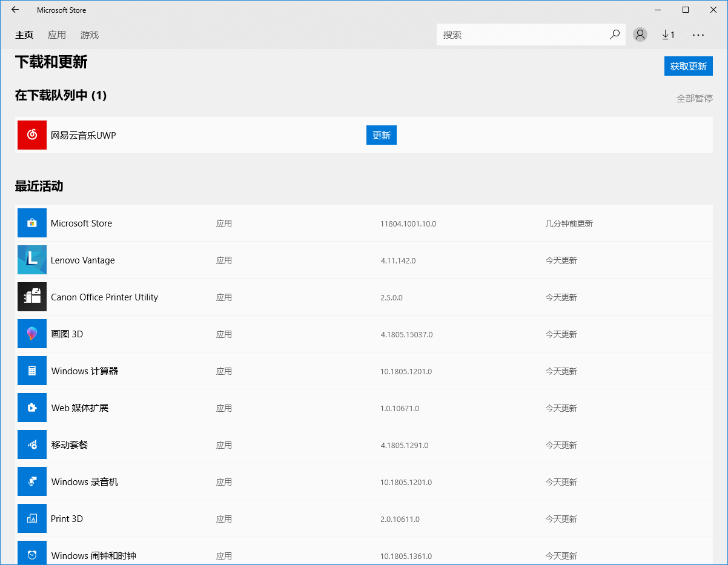This screenshot has width=728, height=565.
Task: Click the 几分钟前更新 status text
Action: point(569,224)
